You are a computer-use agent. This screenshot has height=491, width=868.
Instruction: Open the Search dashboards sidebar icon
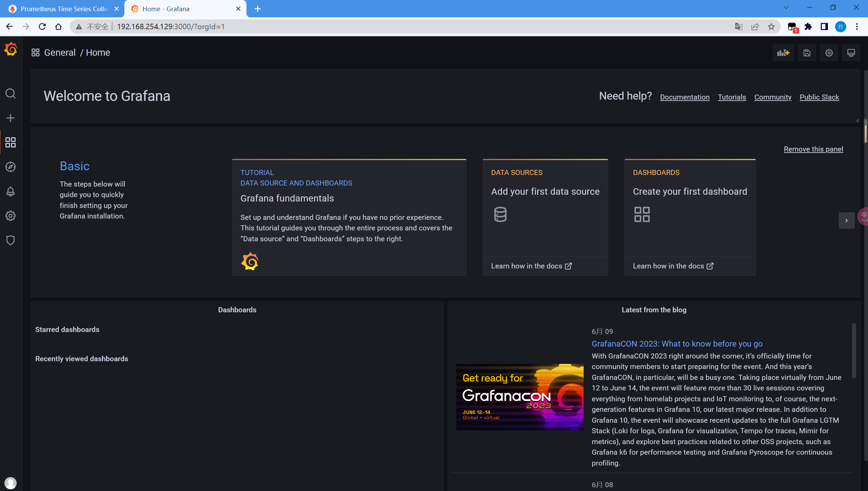pyautogui.click(x=11, y=93)
